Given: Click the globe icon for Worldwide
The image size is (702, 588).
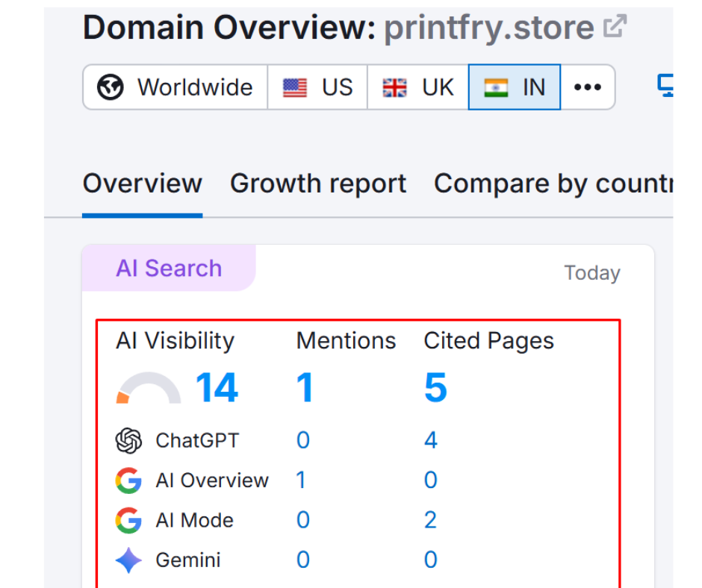Looking at the screenshot, I should [x=111, y=87].
